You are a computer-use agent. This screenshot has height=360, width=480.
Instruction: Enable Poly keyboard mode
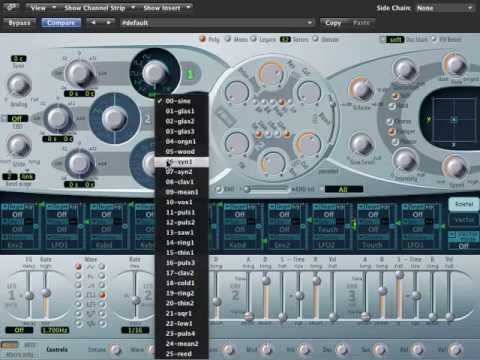tap(202, 39)
